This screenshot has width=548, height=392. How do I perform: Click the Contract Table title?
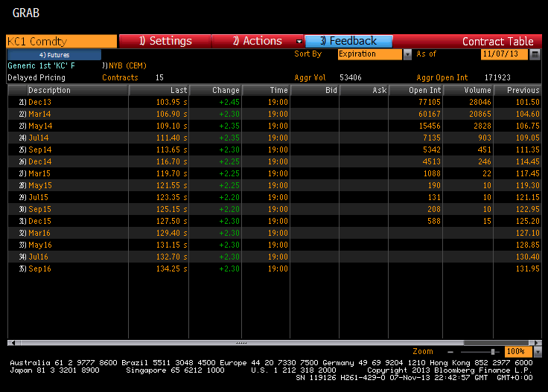click(497, 42)
